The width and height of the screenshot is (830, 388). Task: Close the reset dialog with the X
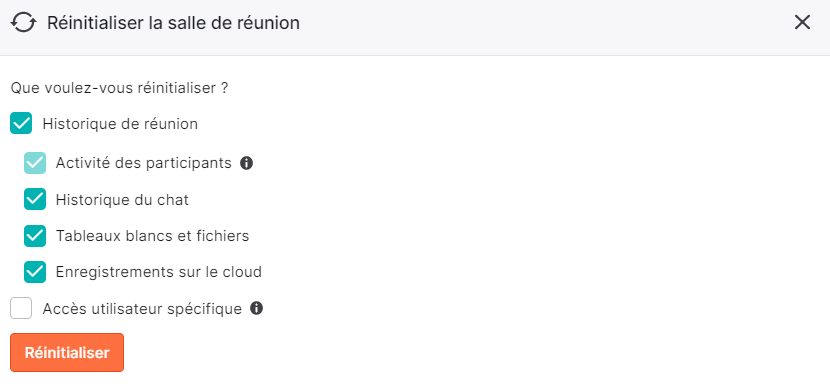coord(802,23)
